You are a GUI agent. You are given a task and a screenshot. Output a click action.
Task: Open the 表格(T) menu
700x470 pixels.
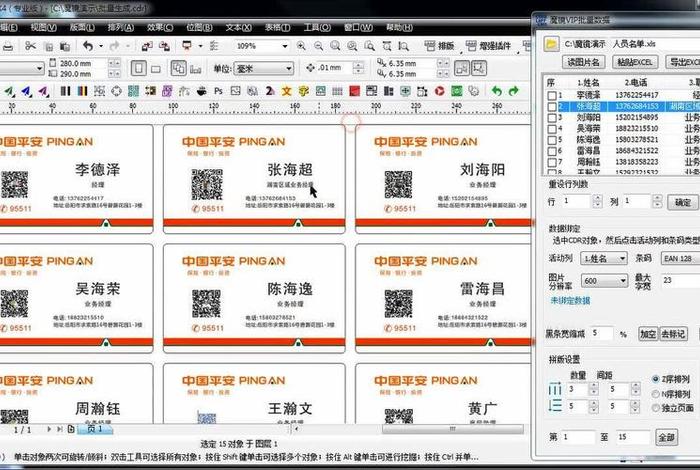(277, 28)
